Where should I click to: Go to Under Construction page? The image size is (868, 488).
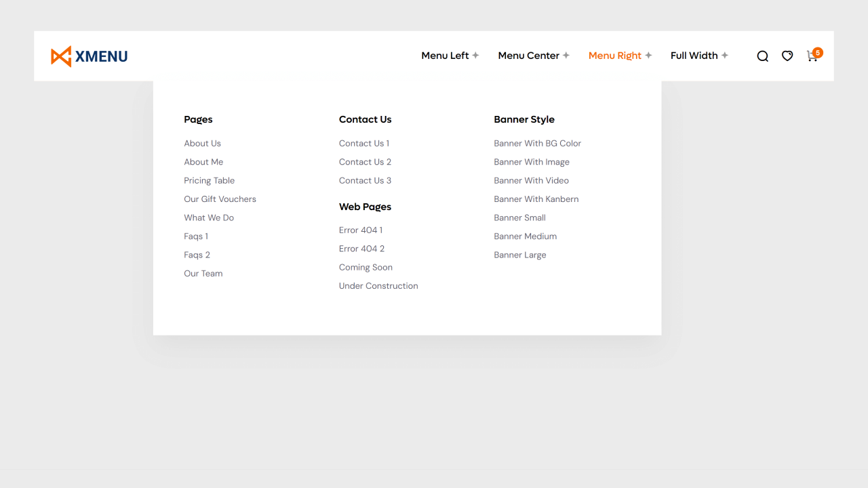tap(378, 286)
